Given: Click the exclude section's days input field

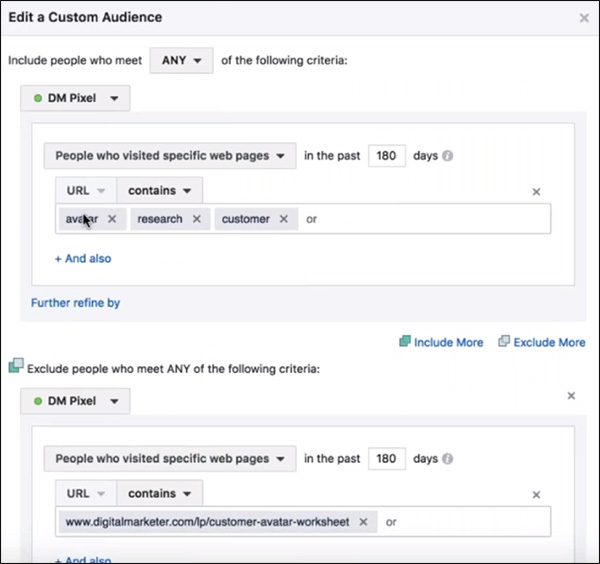Looking at the screenshot, I should [386, 459].
